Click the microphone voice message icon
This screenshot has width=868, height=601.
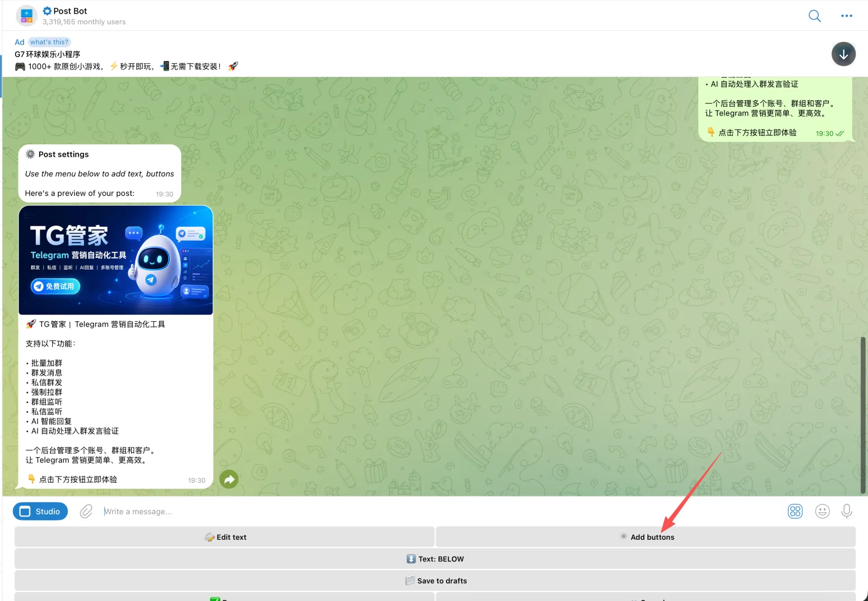pos(846,511)
